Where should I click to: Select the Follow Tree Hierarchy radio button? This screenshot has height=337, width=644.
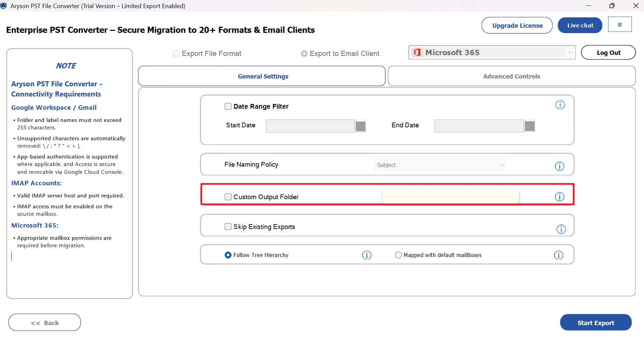click(x=228, y=255)
